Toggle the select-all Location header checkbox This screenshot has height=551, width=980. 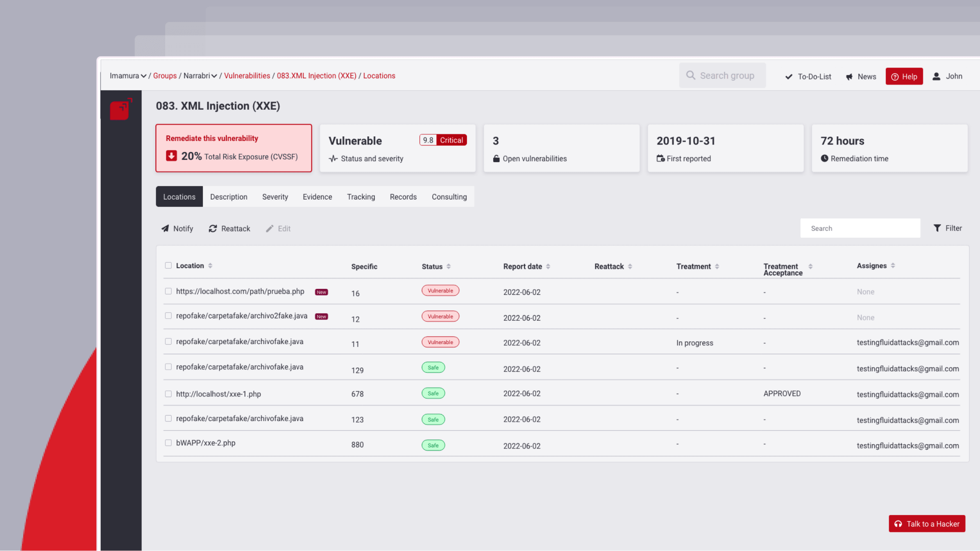(x=168, y=265)
